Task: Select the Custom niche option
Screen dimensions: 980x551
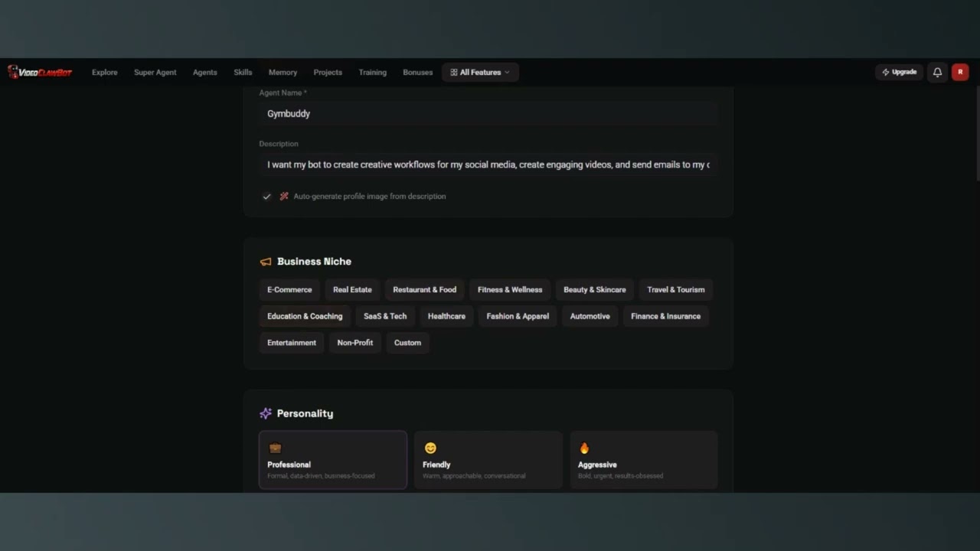Action: (x=407, y=343)
